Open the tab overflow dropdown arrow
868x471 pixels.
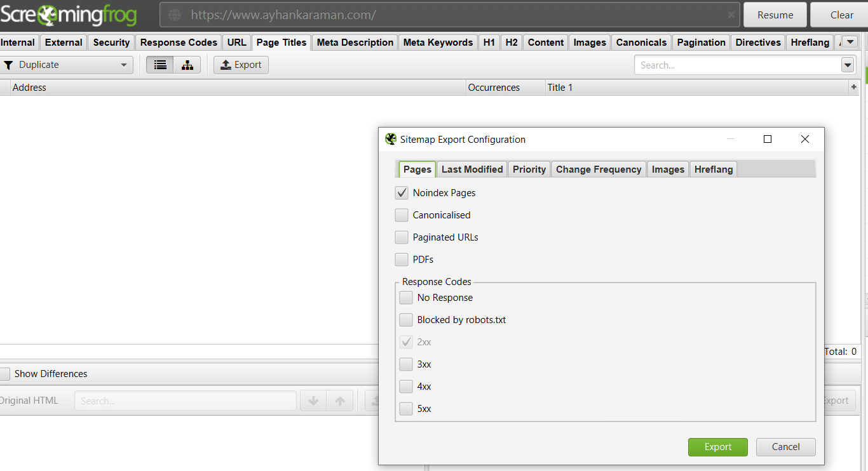click(850, 43)
